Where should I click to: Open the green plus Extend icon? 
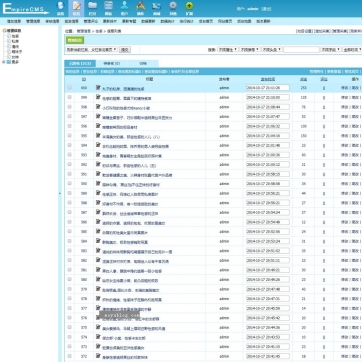coord(189,8)
